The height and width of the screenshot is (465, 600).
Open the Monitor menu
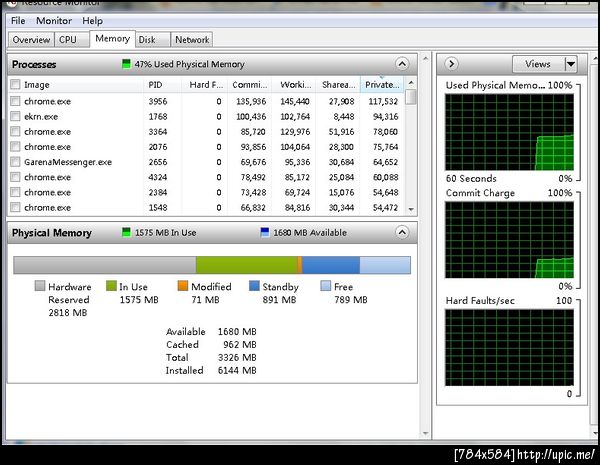[54, 21]
